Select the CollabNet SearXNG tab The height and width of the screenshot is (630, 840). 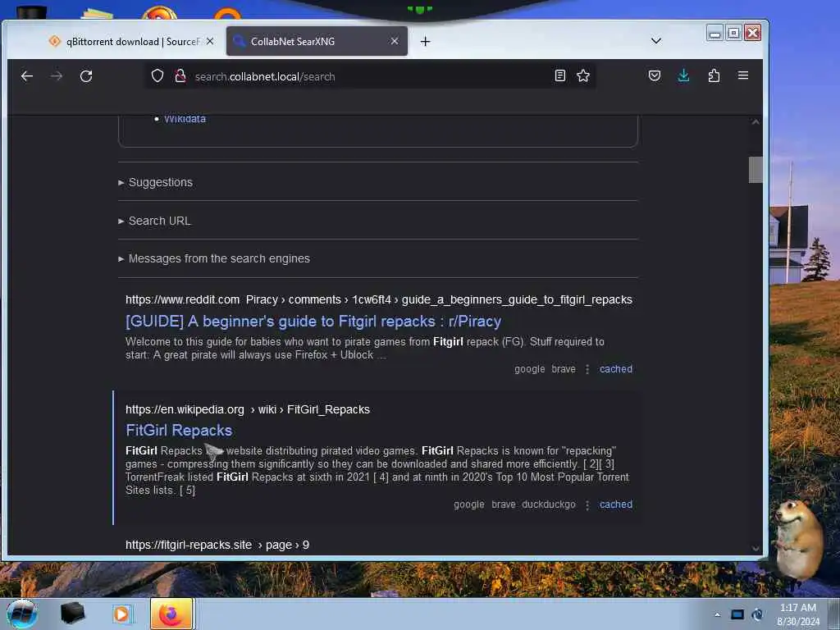point(317,41)
